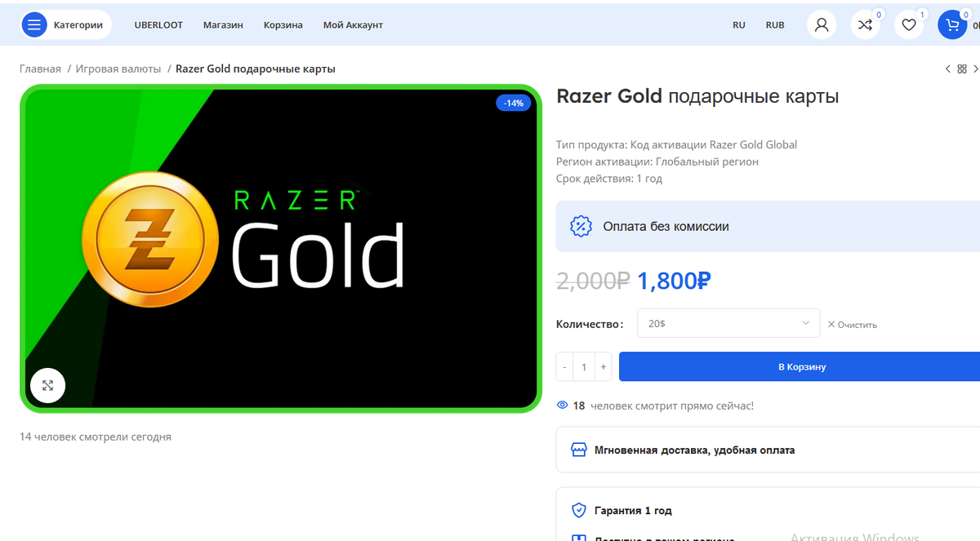Click the -14% sale badge

click(514, 103)
